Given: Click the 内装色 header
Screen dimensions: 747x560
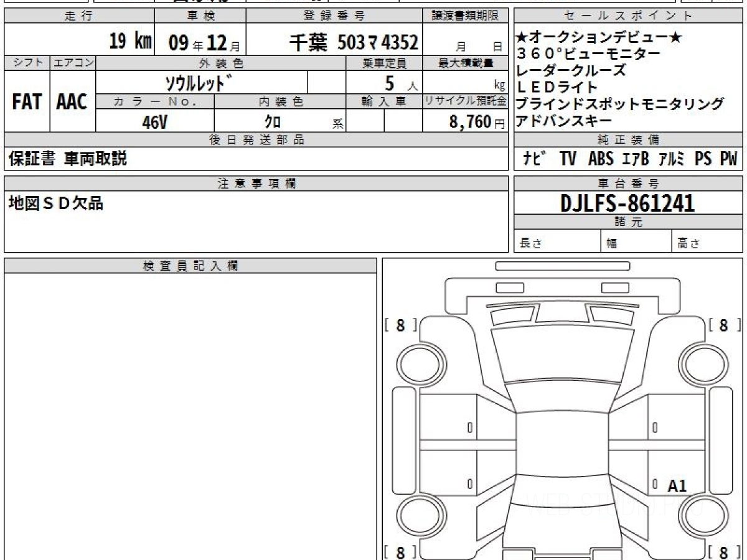Looking at the screenshot, I should coord(280,101).
